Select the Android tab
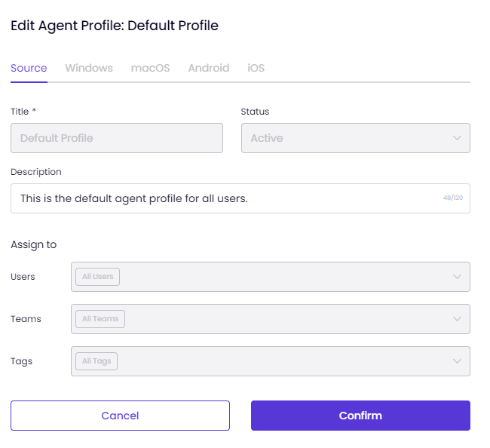 208,68
